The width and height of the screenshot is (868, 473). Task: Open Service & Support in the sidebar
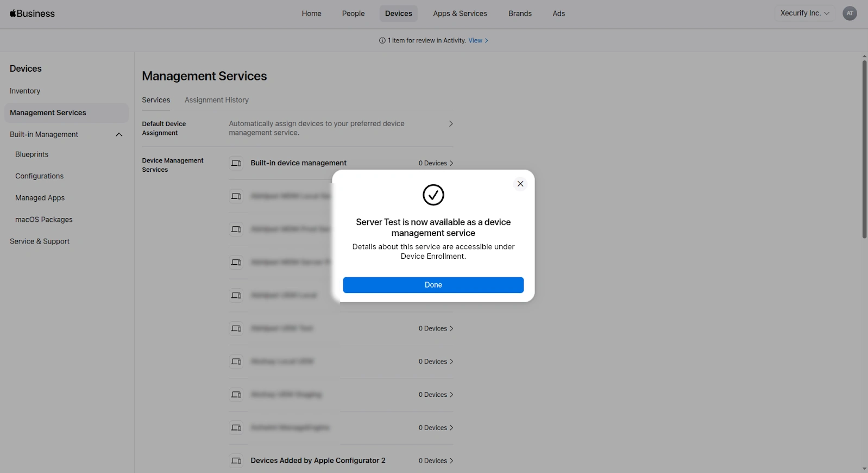[x=40, y=241]
